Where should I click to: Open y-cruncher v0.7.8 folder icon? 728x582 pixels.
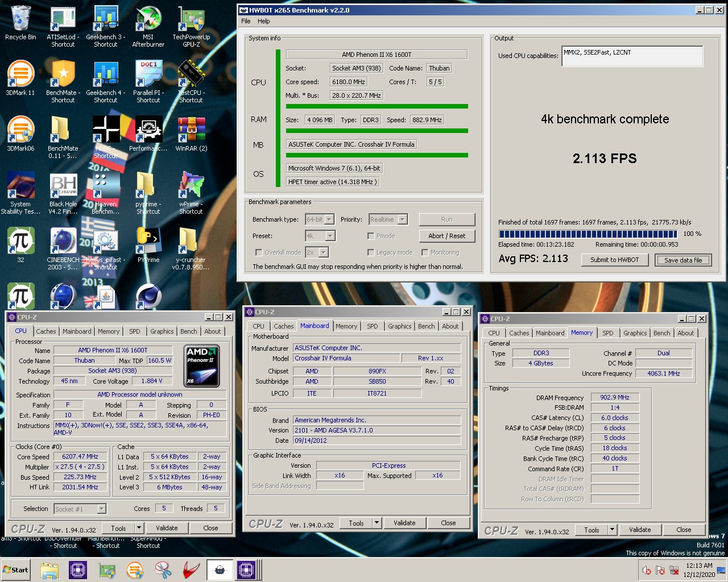(x=191, y=250)
